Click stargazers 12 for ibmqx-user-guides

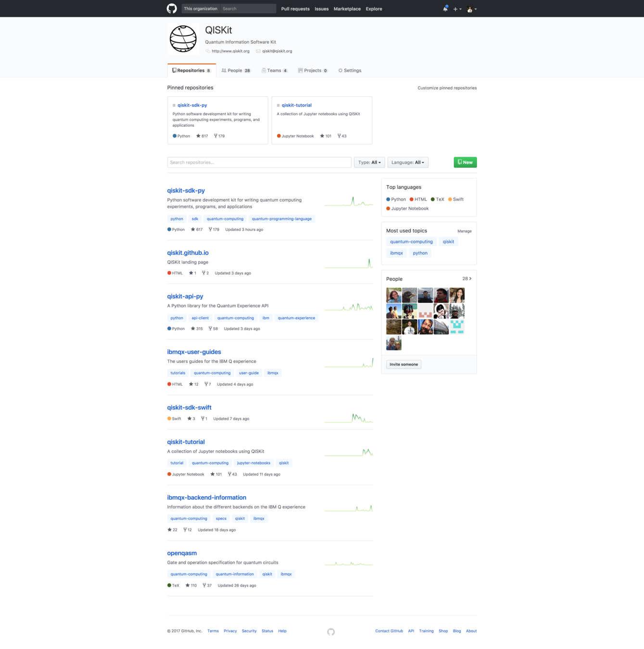pos(194,384)
